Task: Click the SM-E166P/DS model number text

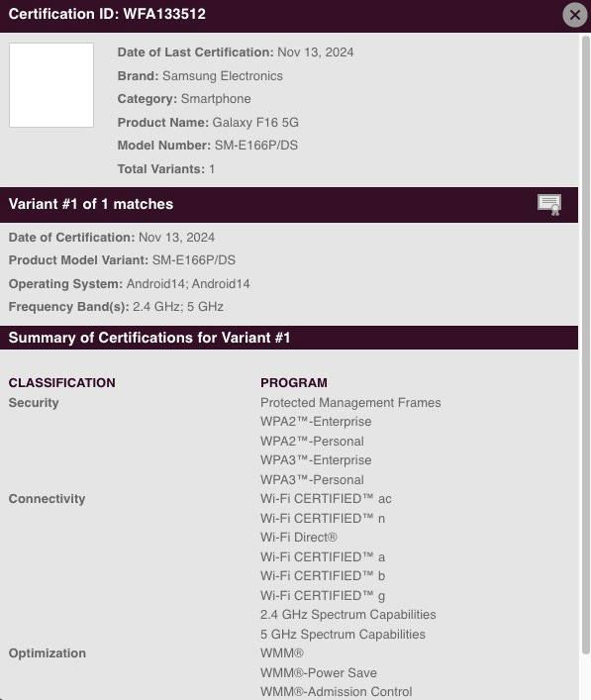Action: (x=256, y=146)
